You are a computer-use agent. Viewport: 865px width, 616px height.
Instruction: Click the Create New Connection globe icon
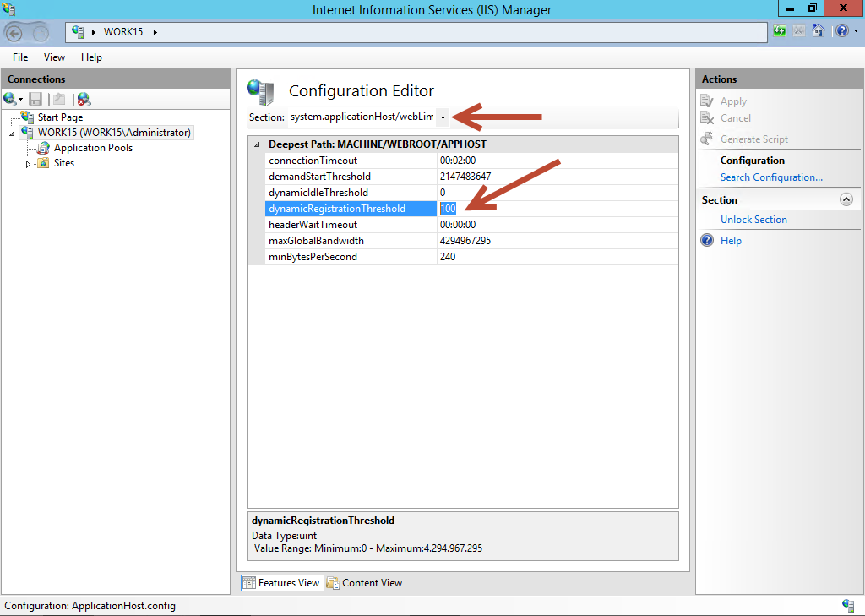coord(10,99)
